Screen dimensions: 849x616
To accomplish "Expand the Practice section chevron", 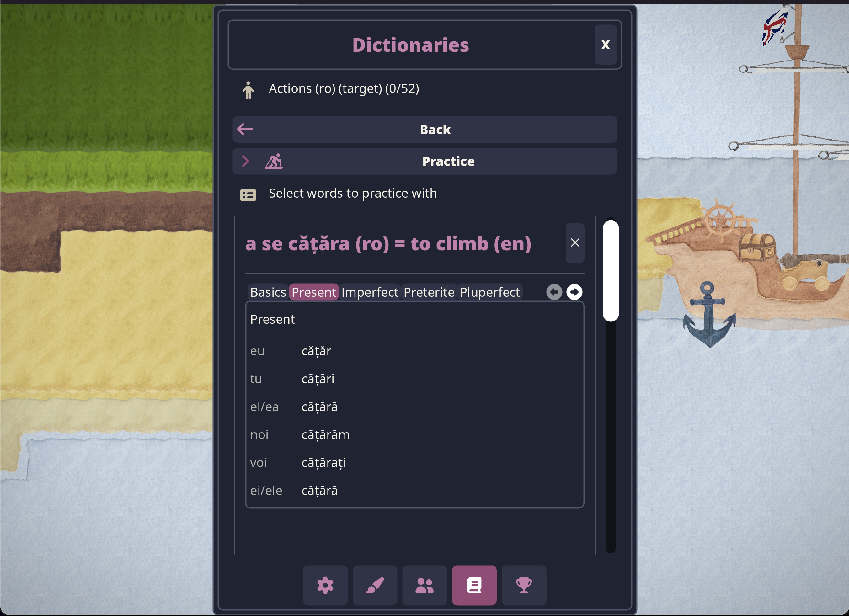I will (x=245, y=161).
